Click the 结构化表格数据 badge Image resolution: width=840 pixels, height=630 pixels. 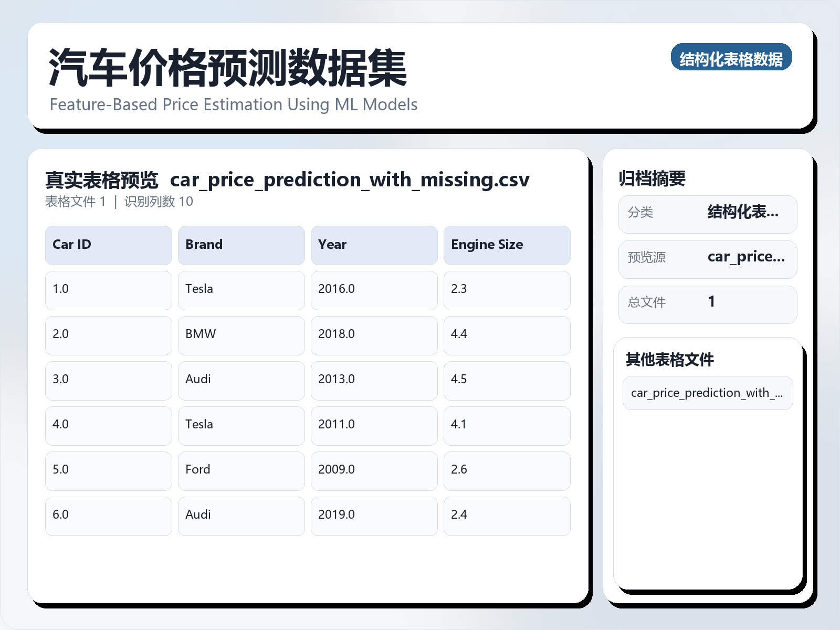pos(731,57)
